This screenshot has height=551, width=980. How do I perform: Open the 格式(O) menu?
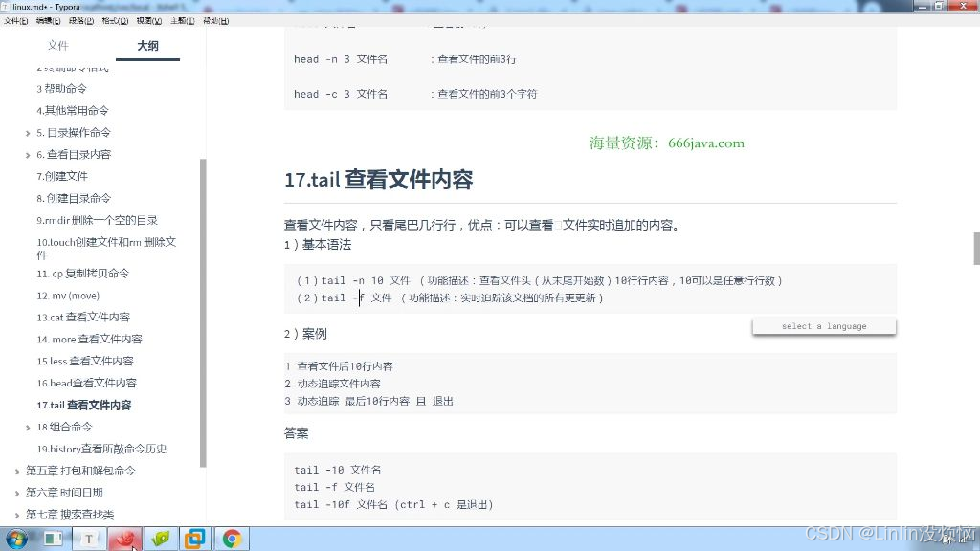pos(115,21)
